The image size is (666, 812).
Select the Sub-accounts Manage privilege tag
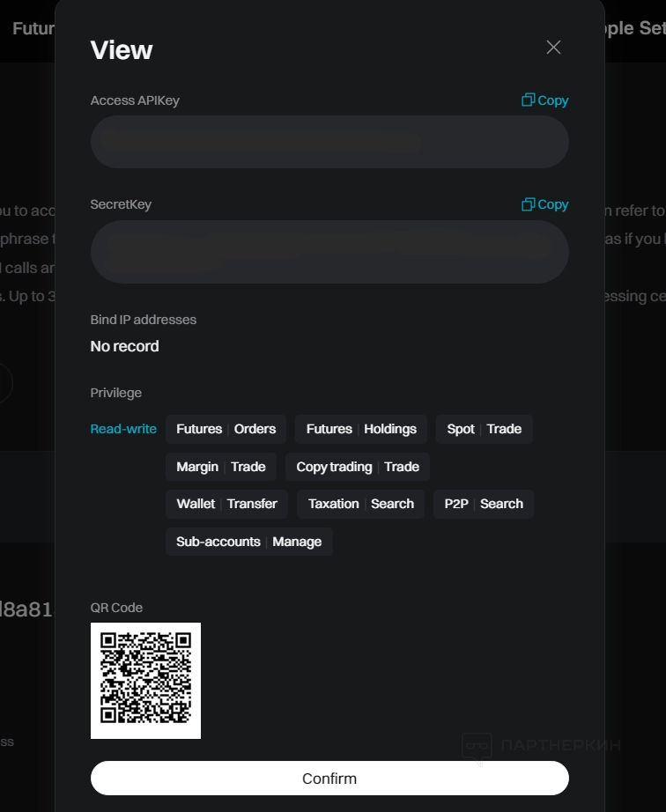(x=249, y=542)
